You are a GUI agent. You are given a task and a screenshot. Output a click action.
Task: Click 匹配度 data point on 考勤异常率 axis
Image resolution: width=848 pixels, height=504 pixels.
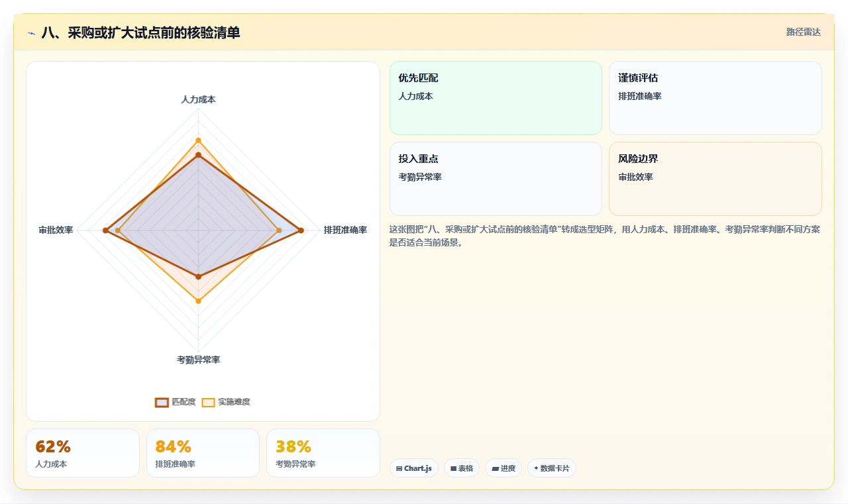(x=198, y=276)
